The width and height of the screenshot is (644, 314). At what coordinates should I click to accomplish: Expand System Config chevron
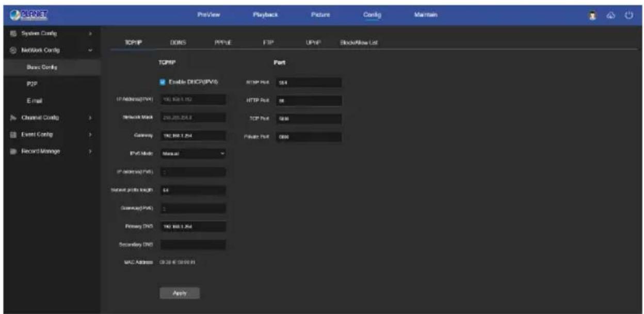tap(90, 34)
